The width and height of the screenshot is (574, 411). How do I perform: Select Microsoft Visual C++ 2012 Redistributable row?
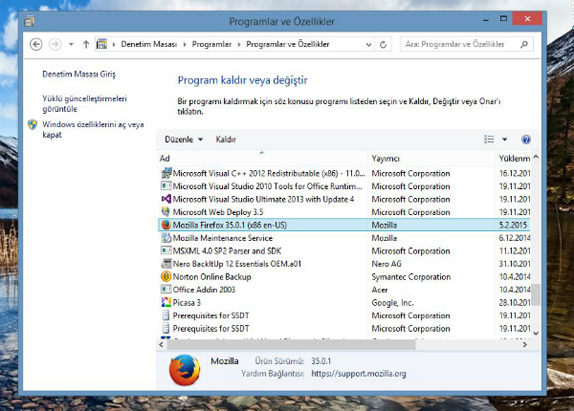coord(344,173)
